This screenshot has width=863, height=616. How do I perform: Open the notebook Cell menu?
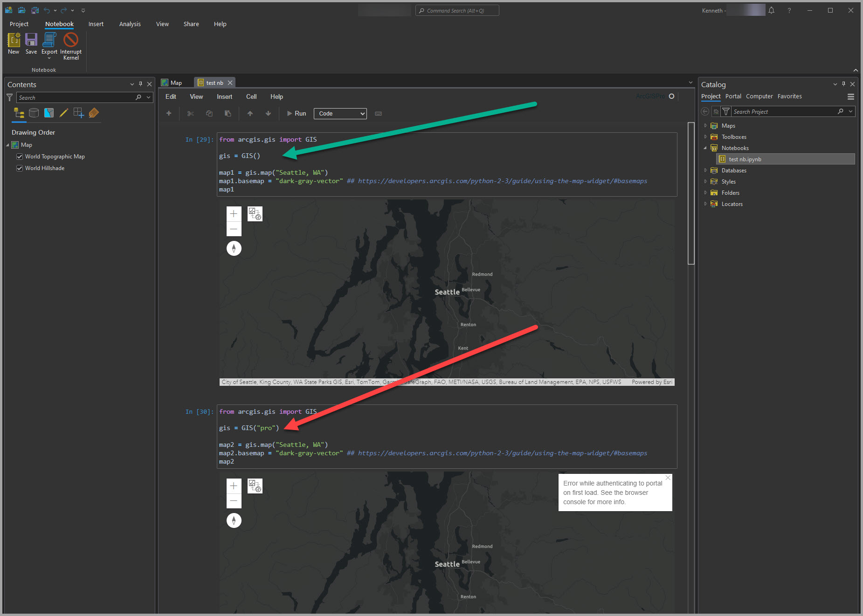point(251,96)
